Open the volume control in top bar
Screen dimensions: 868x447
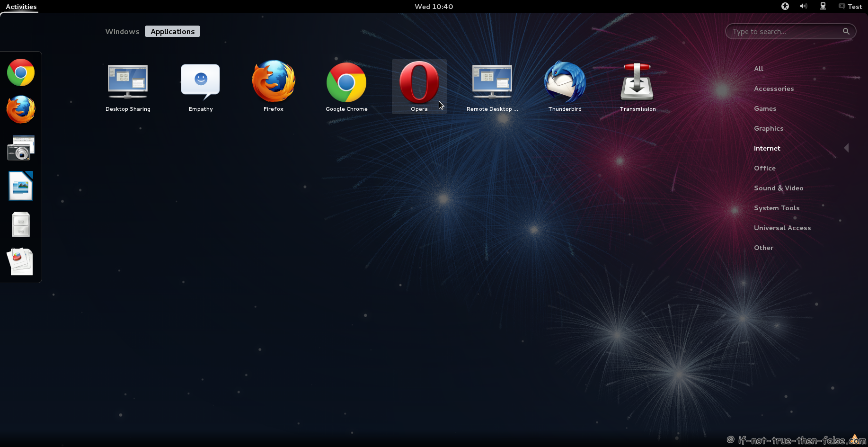pos(804,6)
